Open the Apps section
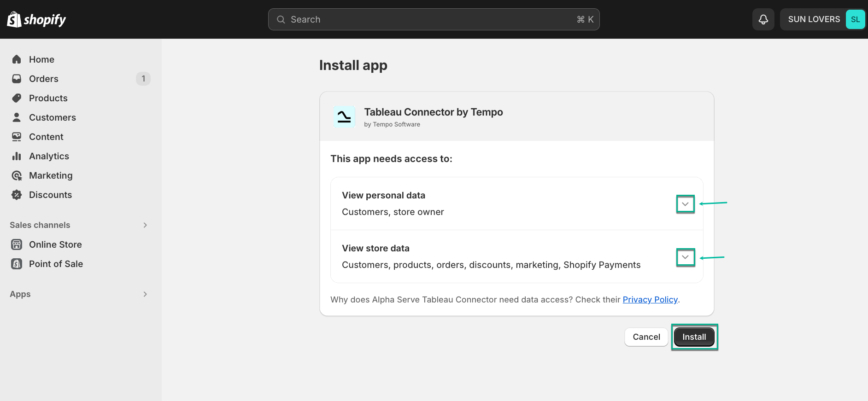This screenshot has width=868, height=401. pyautogui.click(x=145, y=294)
